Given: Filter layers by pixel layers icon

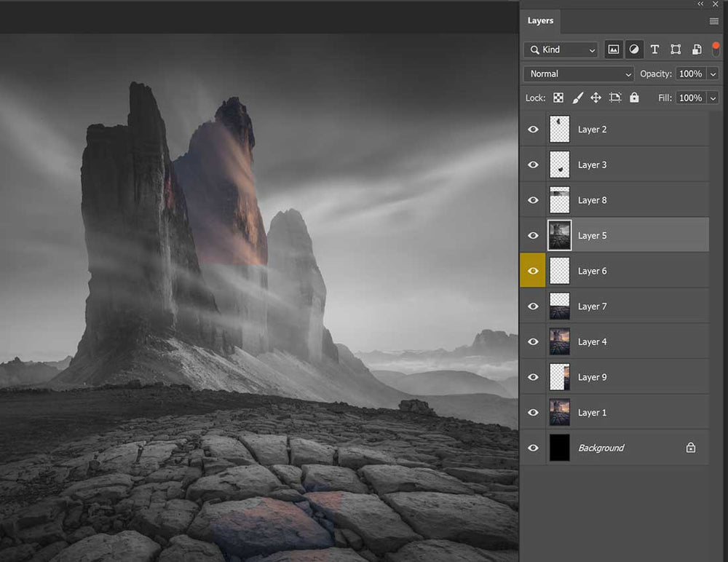Looking at the screenshot, I should (613, 50).
